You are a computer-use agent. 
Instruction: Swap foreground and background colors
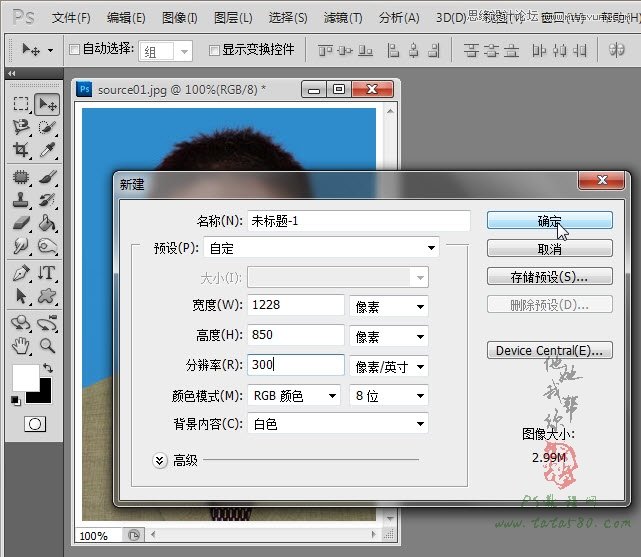(48, 368)
